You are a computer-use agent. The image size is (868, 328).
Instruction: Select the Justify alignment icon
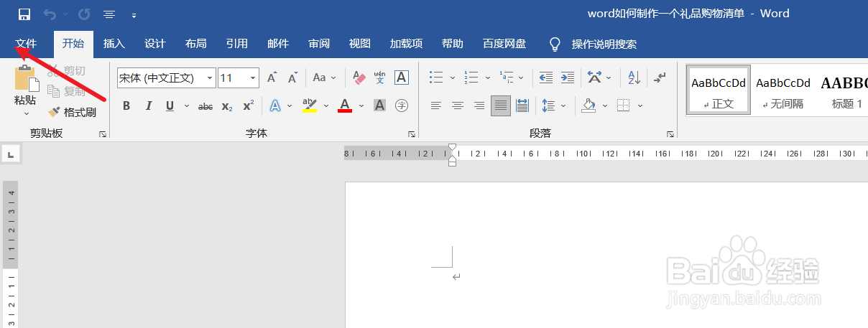[501, 106]
